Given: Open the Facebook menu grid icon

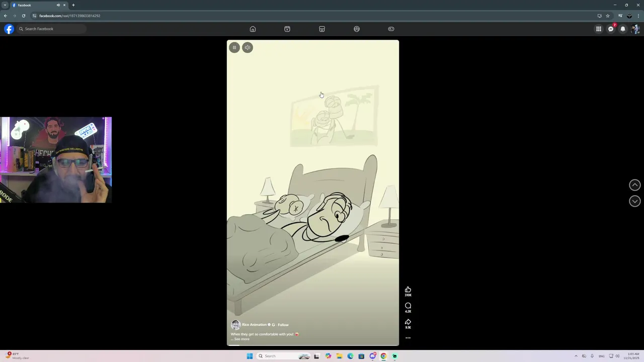Looking at the screenshot, I should pyautogui.click(x=599, y=29).
